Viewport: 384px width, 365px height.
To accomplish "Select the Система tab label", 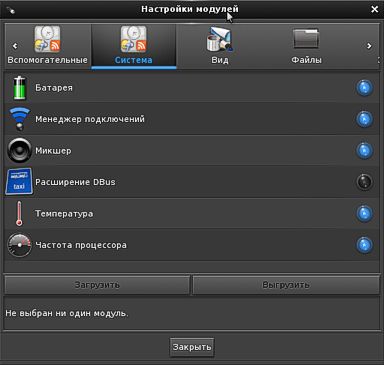I will click(x=133, y=60).
